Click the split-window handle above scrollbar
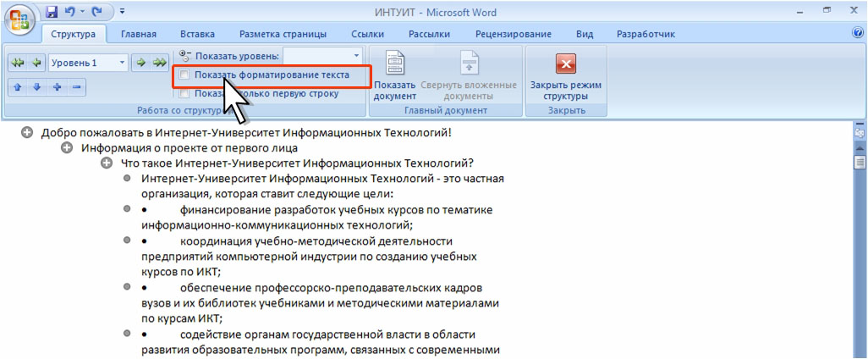Viewport: 868px width, 359px height. [860, 124]
